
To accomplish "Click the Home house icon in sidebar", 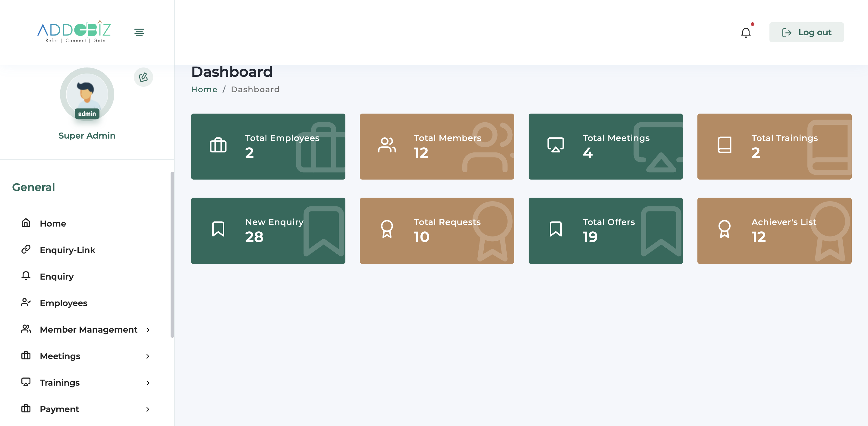I will (26, 223).
